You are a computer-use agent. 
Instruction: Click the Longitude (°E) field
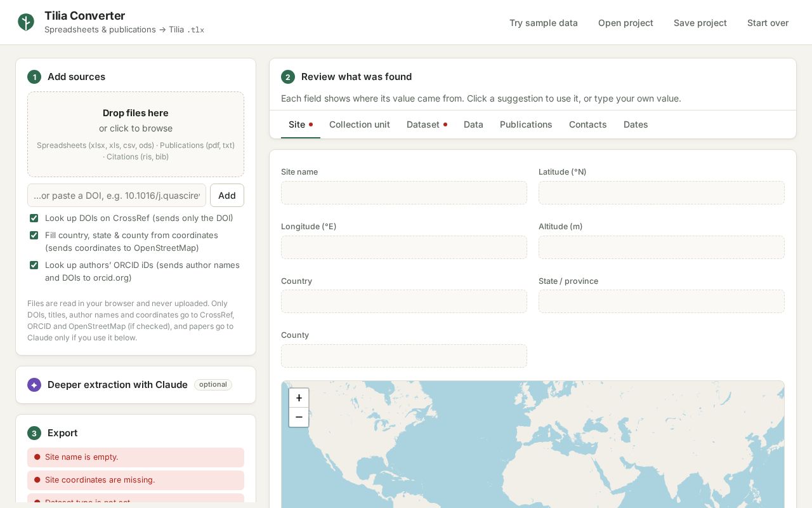[404, 248]
